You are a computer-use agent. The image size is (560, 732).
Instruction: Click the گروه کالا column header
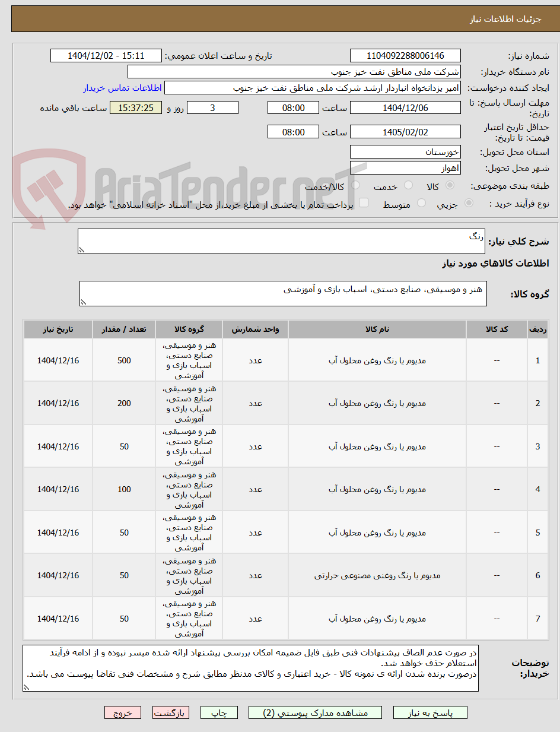point(189,329)
